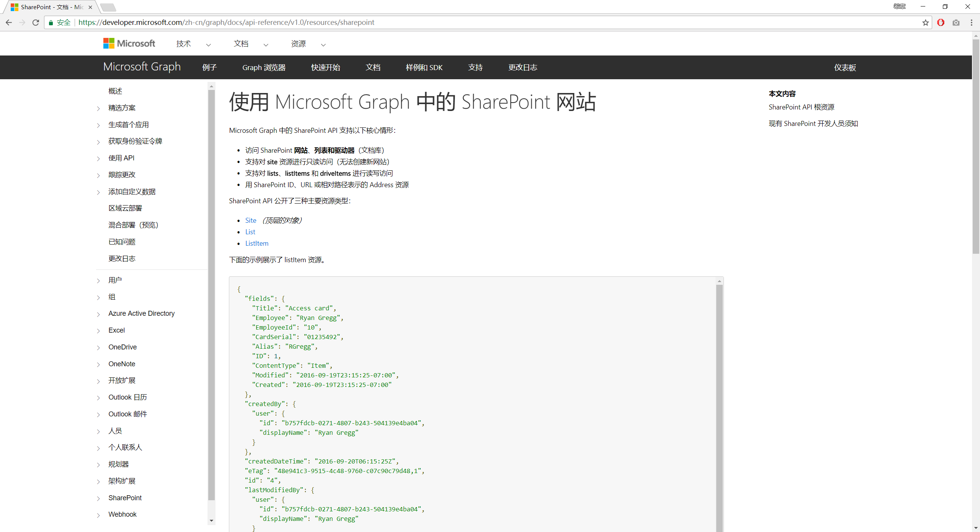Click the Site resource link

coord(251,220)
